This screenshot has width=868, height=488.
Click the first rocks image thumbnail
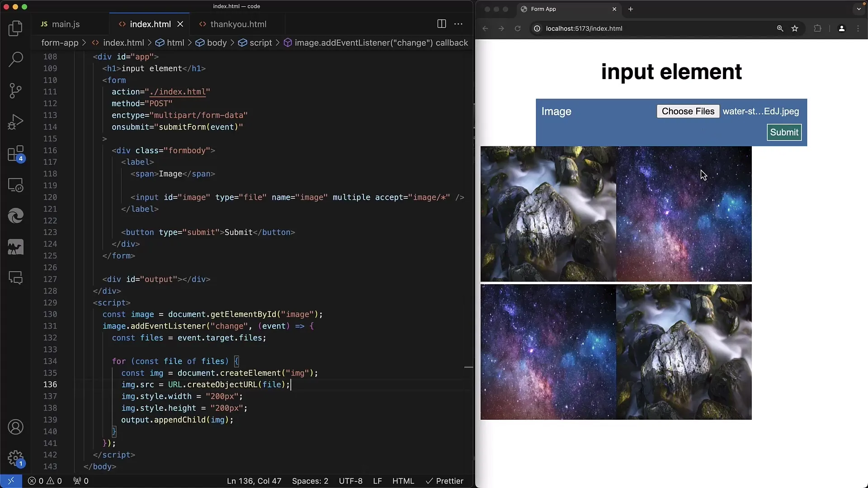[x=548, y=214]
